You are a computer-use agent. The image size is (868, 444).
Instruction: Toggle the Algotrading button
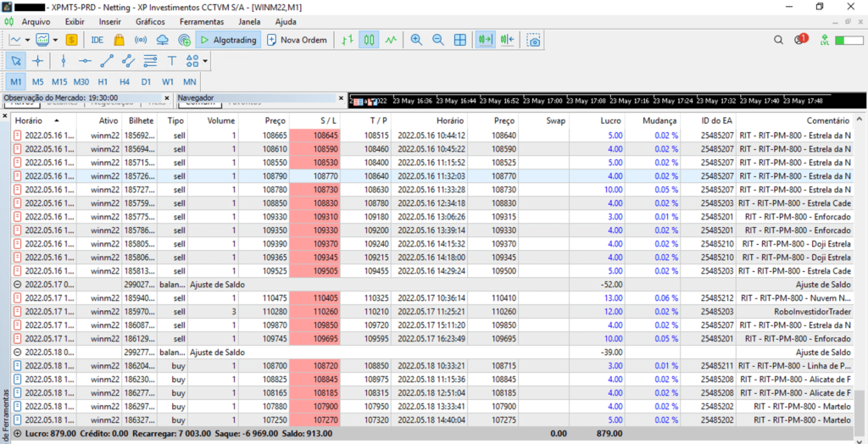pos(226,40)
